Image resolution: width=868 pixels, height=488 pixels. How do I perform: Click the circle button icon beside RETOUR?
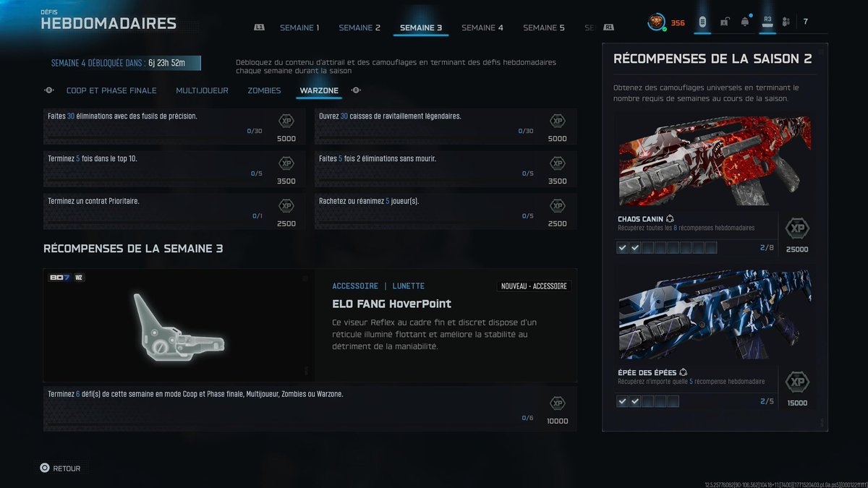pos(45,468)
